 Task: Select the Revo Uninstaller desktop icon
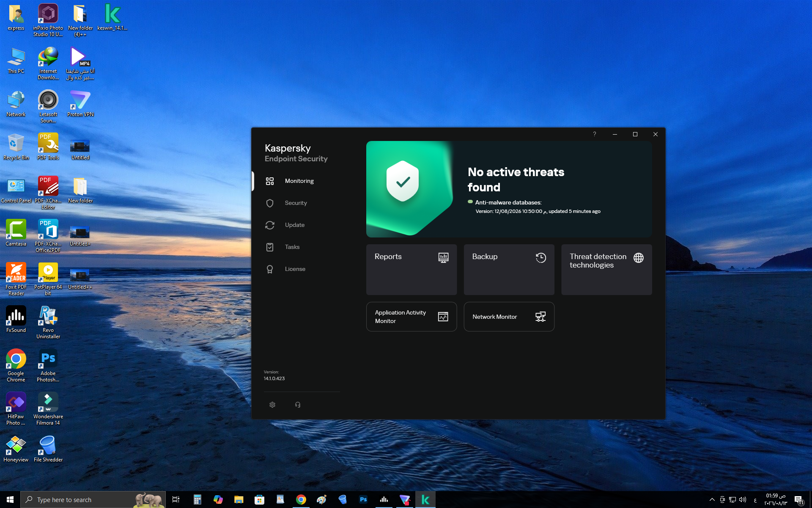tap(48, 322)
